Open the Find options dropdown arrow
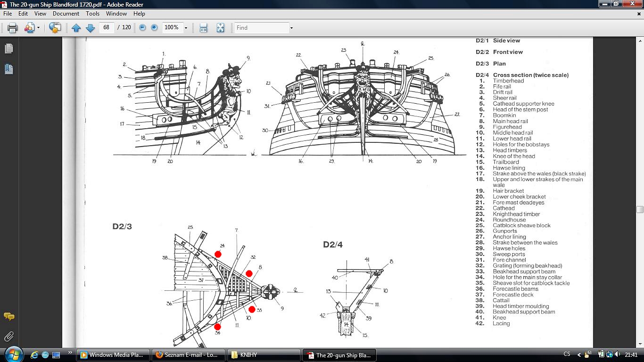 pos(291,28)
